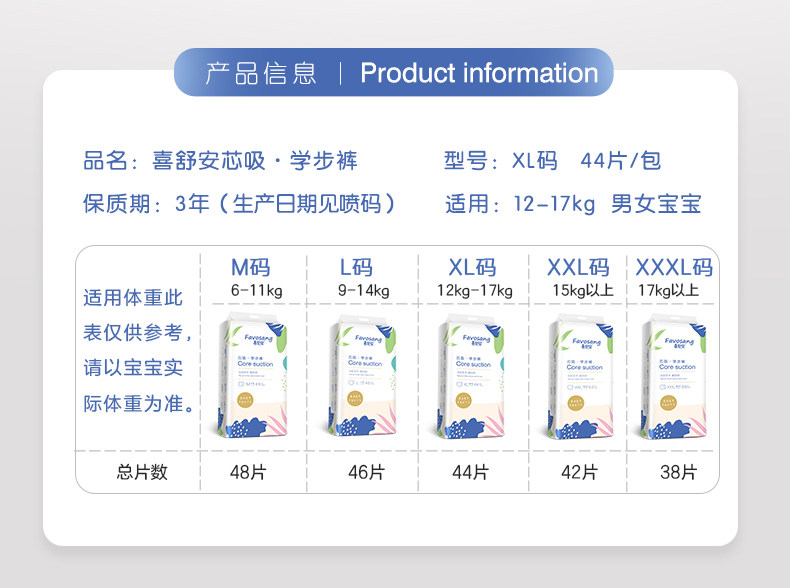Click the 42片 total count cell
Image resolution: width=790 pixels, height=588 pixels.
pyautogui.click(x=579, y=472)
